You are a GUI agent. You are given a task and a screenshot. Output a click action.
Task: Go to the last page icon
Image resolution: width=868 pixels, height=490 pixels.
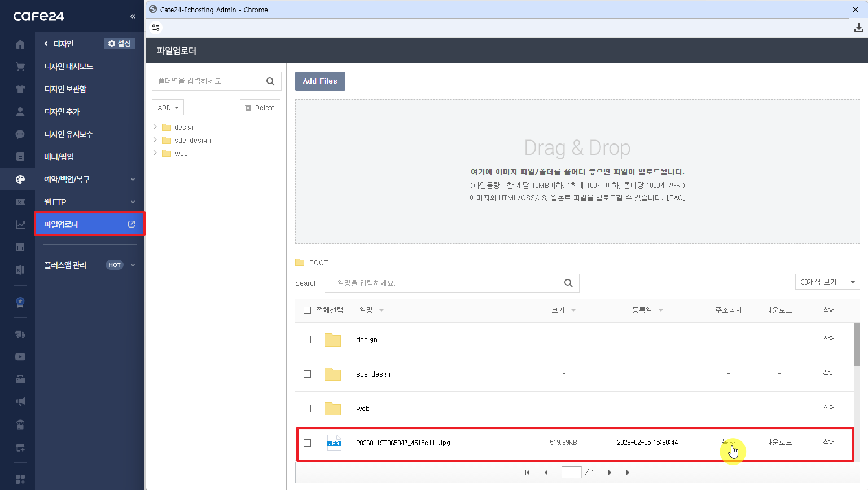coord(628,473)
